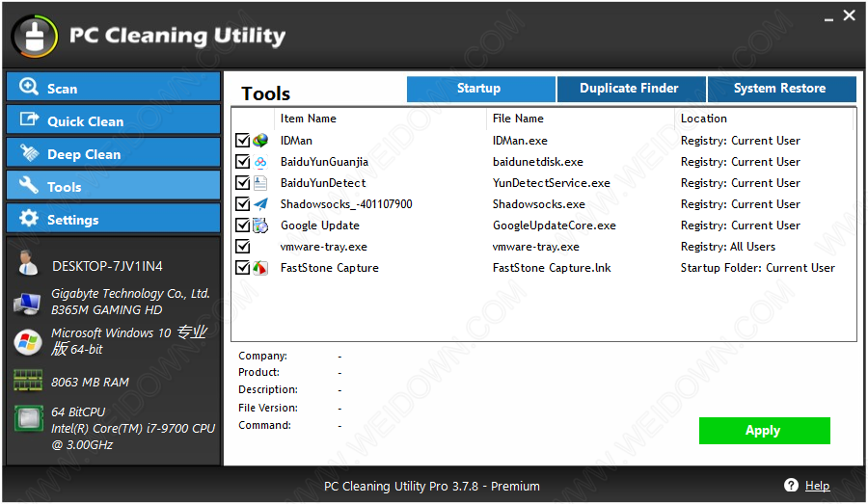Open the System Restore tab
This screenshot has height=504, width=868.
point(781,89)
